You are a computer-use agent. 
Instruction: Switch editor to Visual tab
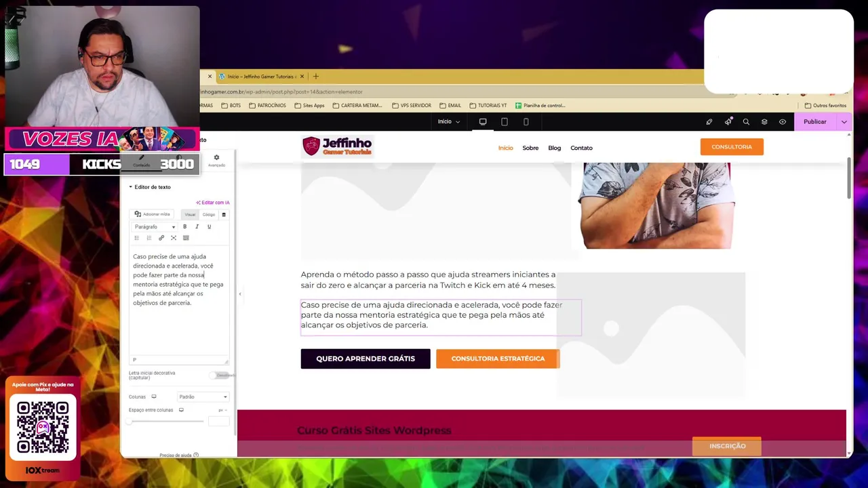(190, 214)
